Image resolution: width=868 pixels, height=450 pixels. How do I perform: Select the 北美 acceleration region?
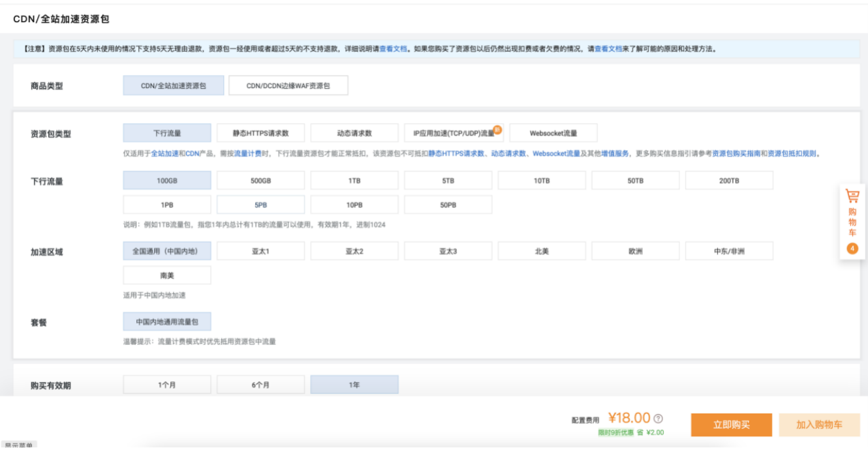point(543,250)
